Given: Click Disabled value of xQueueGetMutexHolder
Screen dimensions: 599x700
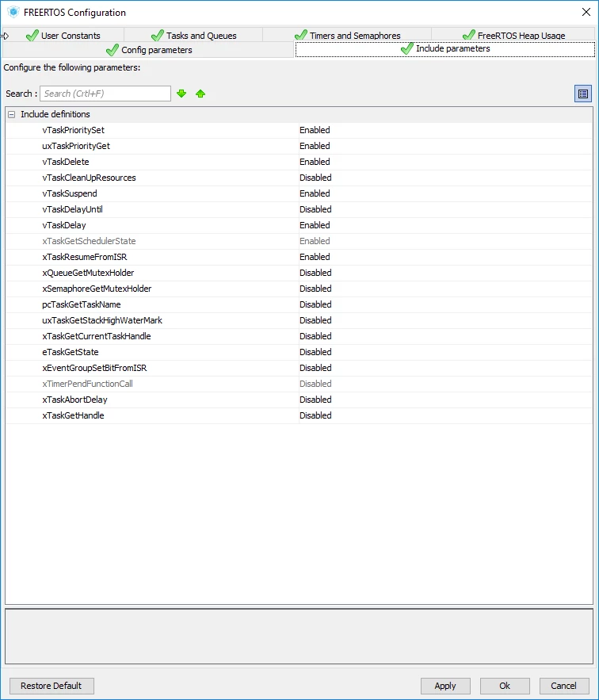Looking at the screenshot, I should coord(315,273).
